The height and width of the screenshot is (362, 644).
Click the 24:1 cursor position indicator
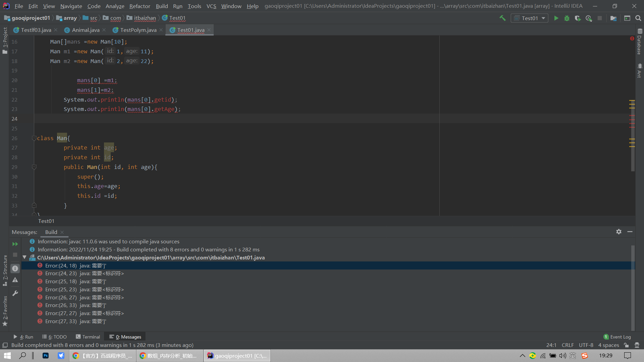coord(551,345)
